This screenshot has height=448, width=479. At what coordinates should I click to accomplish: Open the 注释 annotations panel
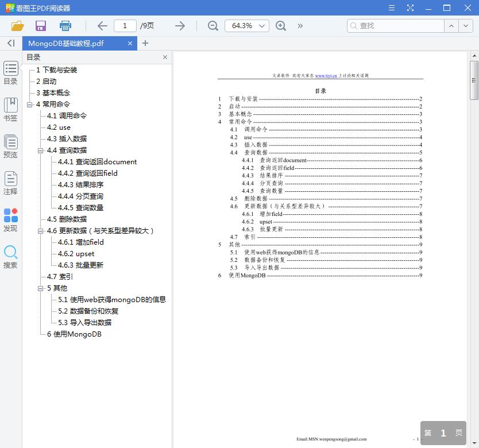pyautogui.click(x=11, y=183)
